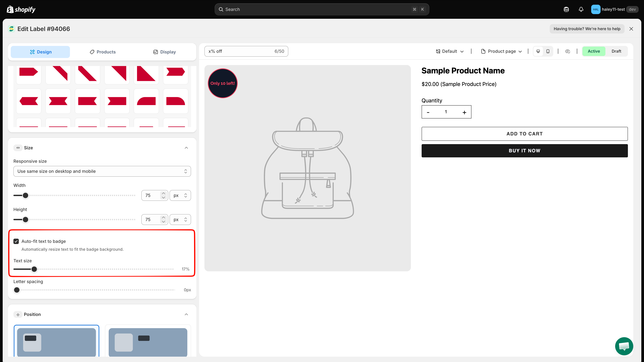
Task: Open the live chat bubble
Action: [x=624, y=346]
